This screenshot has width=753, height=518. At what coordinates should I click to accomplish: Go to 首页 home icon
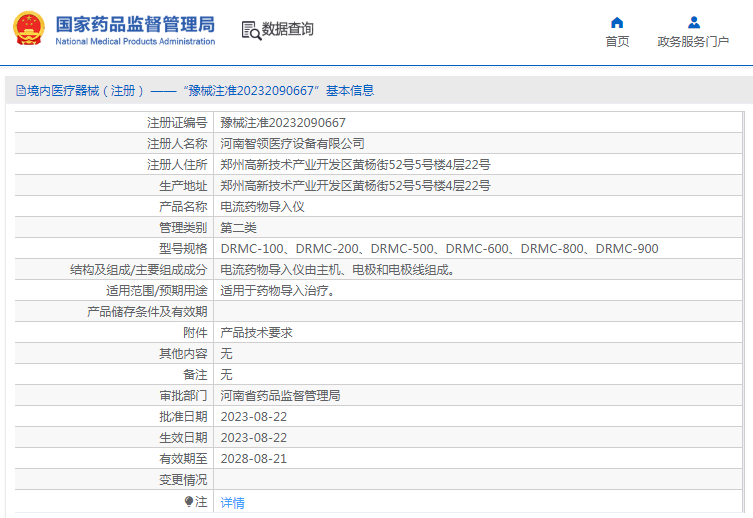point(617,23)
